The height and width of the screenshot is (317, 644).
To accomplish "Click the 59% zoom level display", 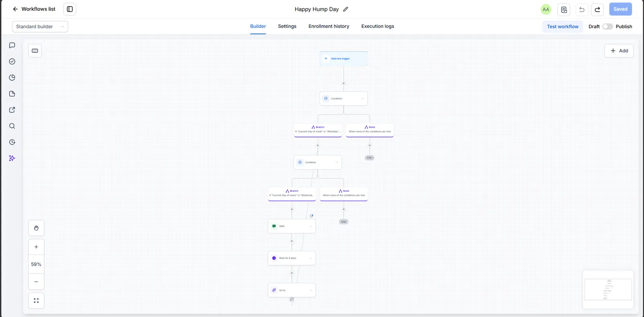I will [36, 265].
